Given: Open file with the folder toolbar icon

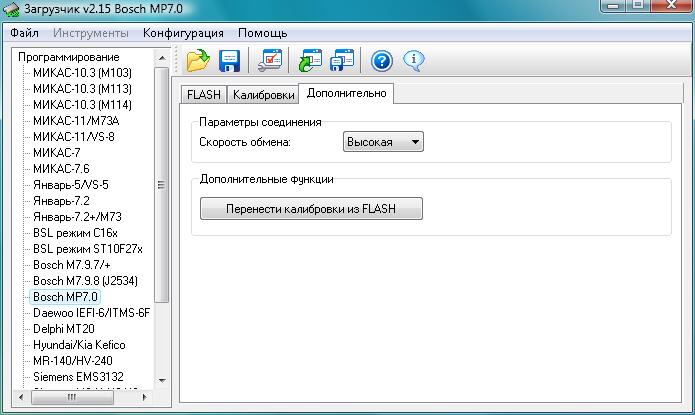Looking at the screenshot, I should (x=198, y=61).
